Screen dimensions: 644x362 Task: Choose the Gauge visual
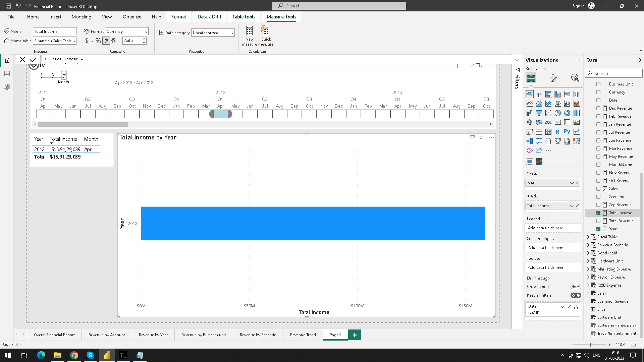[x=548, y=122]
